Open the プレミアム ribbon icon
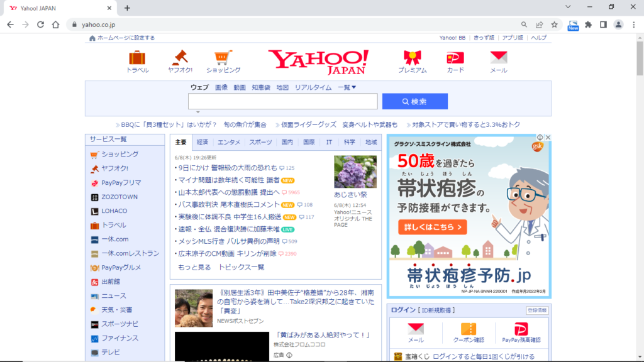Image resolution: width=644 pixels, height=362 pixels. [x=413, y=58]
